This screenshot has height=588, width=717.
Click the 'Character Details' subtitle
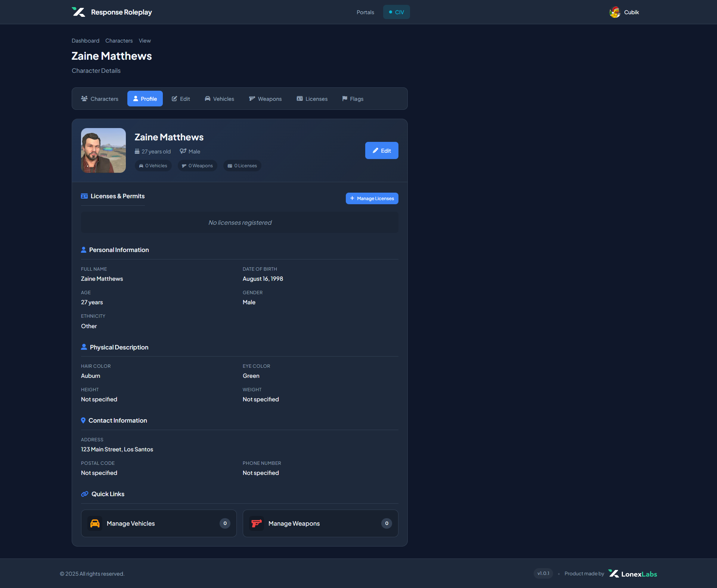[x=96, y=71]
